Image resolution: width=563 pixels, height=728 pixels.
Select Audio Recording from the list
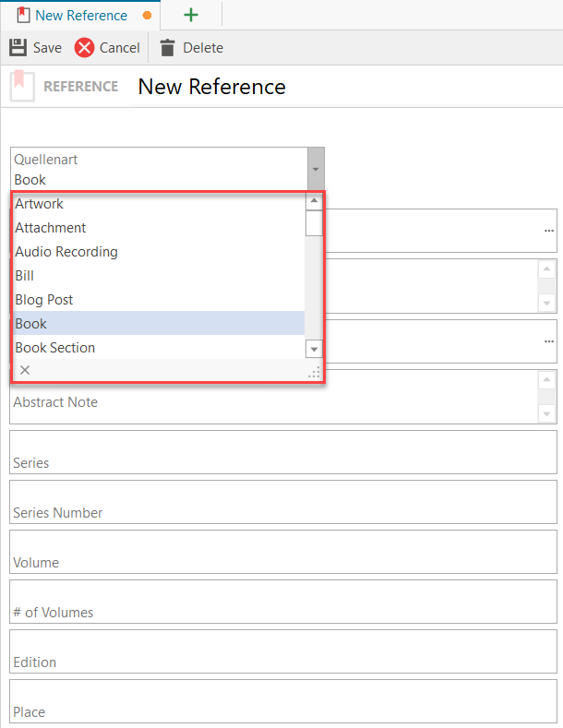pos(66,252)
